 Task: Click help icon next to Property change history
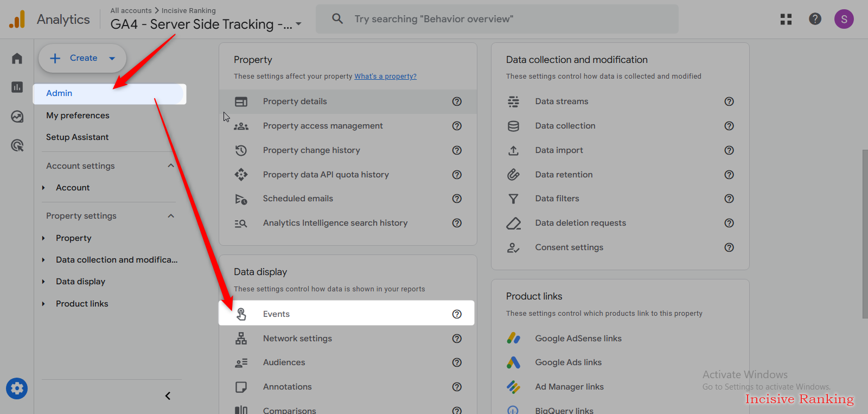(x=457, y=150)
